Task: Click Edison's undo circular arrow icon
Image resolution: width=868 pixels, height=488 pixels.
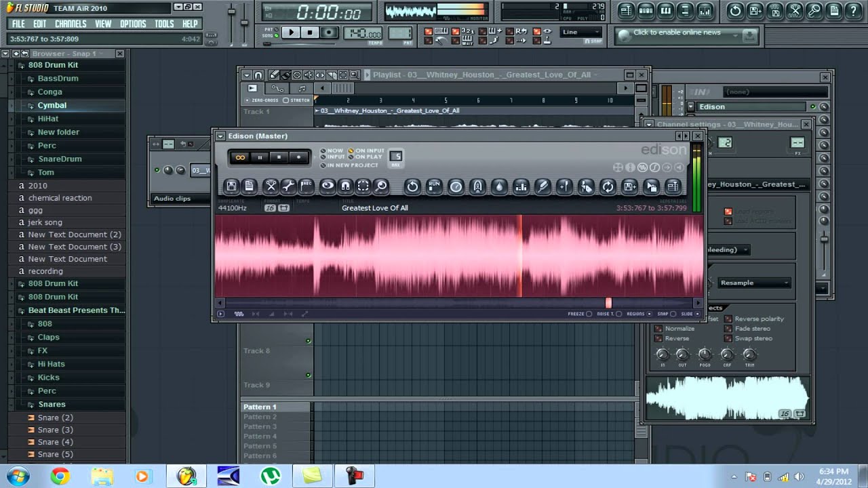Action: [412, 186]
